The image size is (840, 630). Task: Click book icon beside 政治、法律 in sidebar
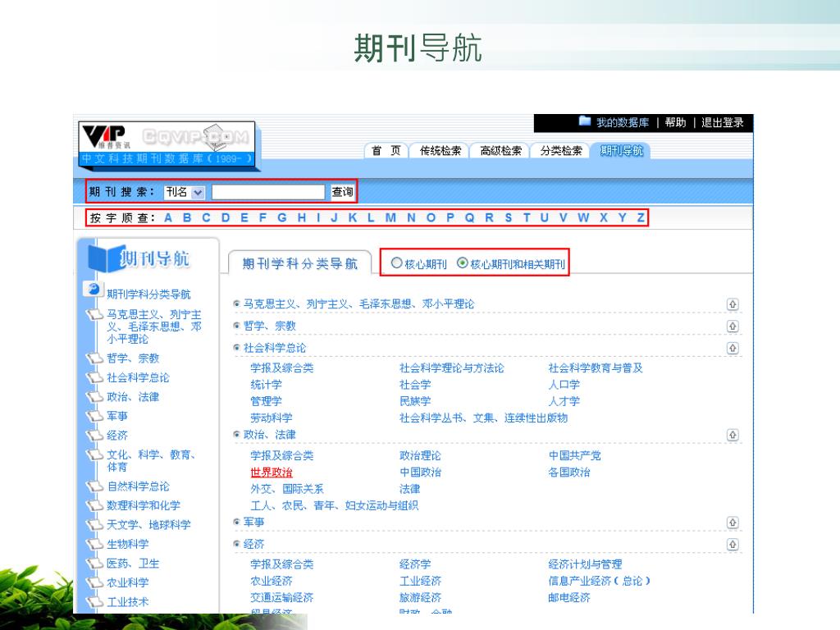[x=95, y=396]
